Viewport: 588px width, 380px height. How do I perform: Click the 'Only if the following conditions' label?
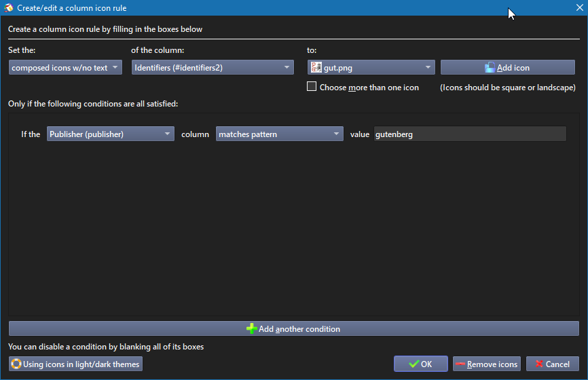(93, 104)
